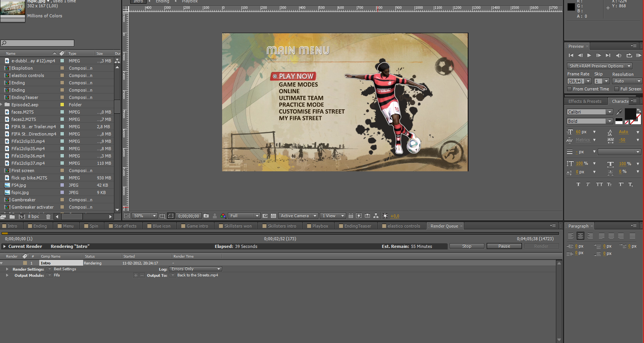Open 1 View layout dropdown
The image size is (644, 343).
coord(333,216)
